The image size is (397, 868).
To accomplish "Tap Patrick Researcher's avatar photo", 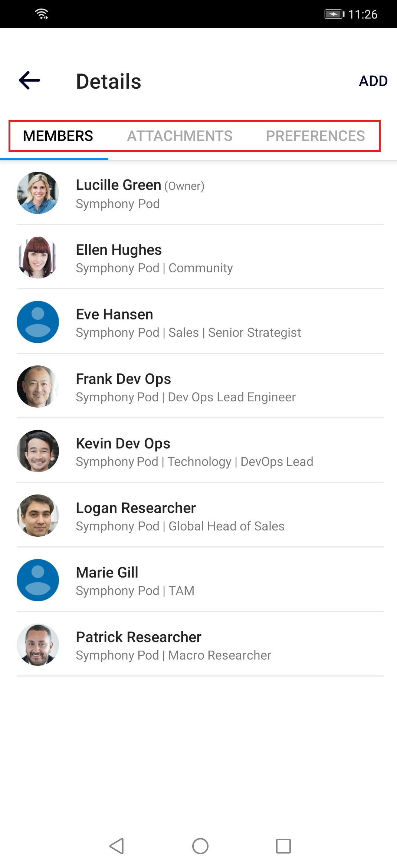I will [x=38, y=645].
